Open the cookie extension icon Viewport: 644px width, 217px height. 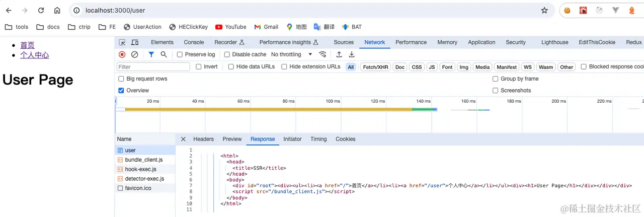click(x=567, y=10)
